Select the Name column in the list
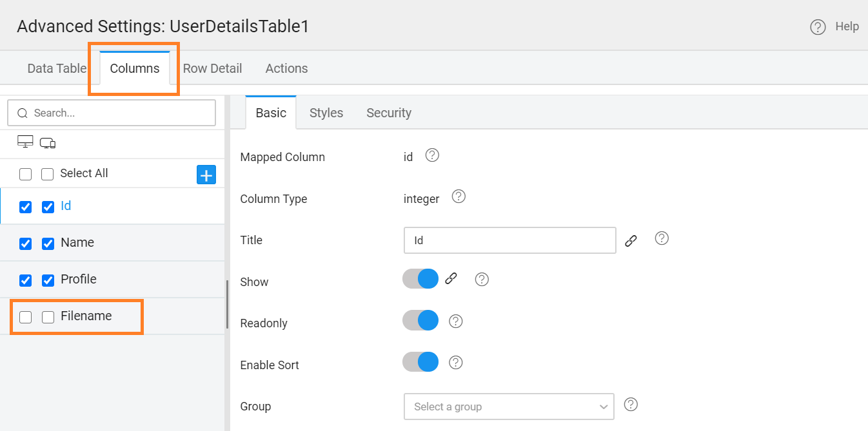The height and width of the screenshot is (431, 868). pos(77,243)
